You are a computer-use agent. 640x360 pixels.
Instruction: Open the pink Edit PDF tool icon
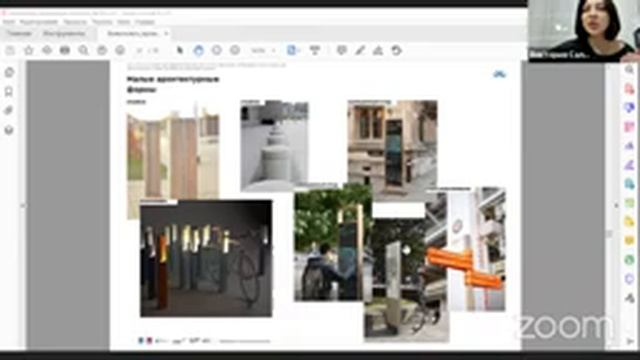coord(629,127)
